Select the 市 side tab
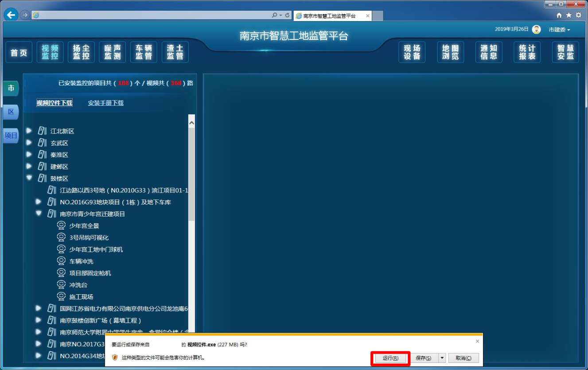Image resolution: width=588 pixels, height=370 pixels. click(11, 88)
